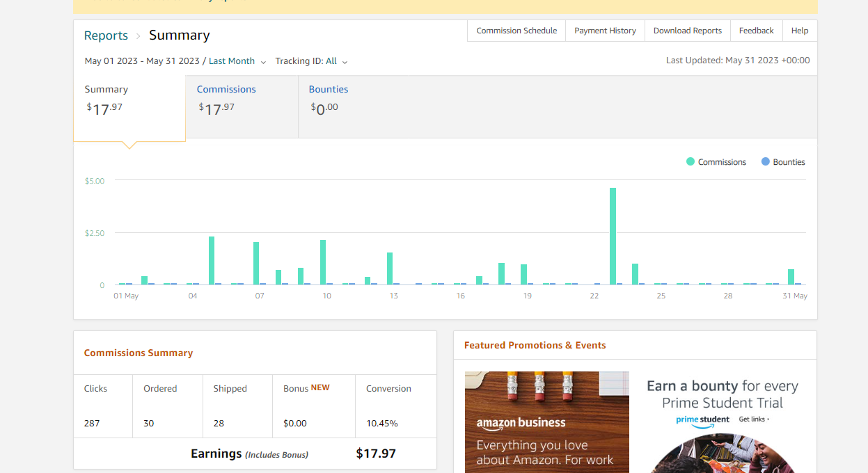Click the May 01 2023 - May 31 2023 date text
The width and height of the screenshot is (868, 473).
coord(142,61)
